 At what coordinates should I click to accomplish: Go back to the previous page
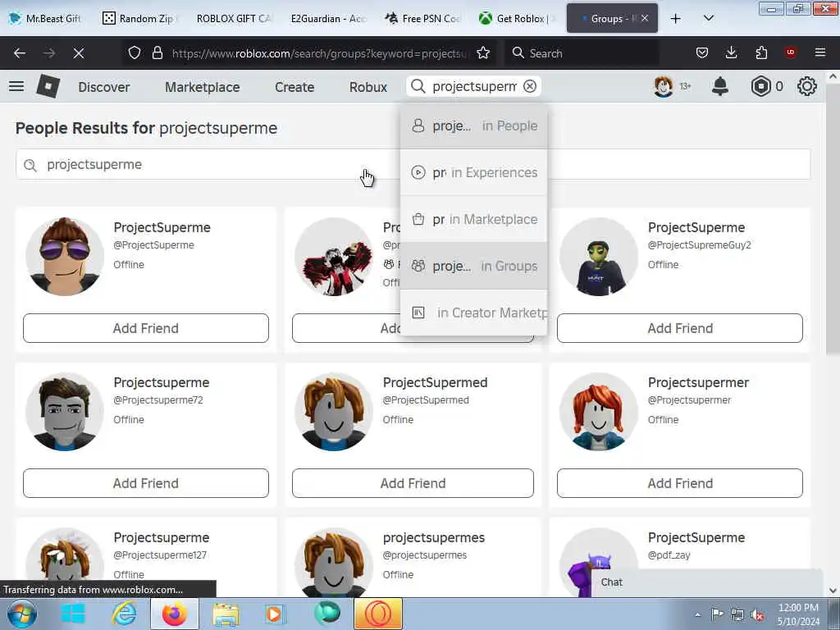[x=20, y=53]
